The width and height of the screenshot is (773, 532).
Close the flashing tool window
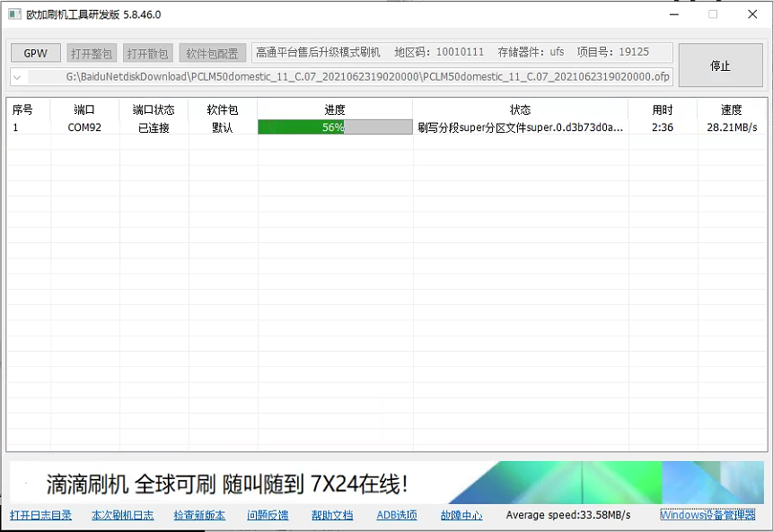tap(752, 14)
